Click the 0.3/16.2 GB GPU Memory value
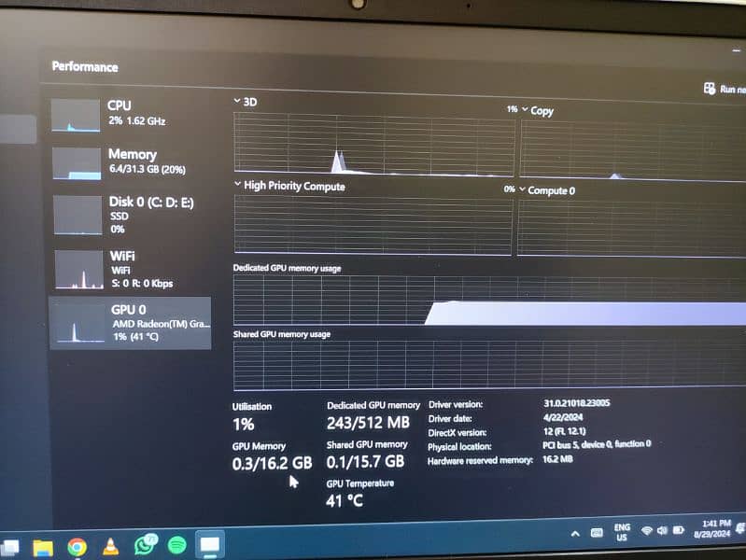Image resolution: width=746 pixels, height=560 pixels. pos(272,464)
